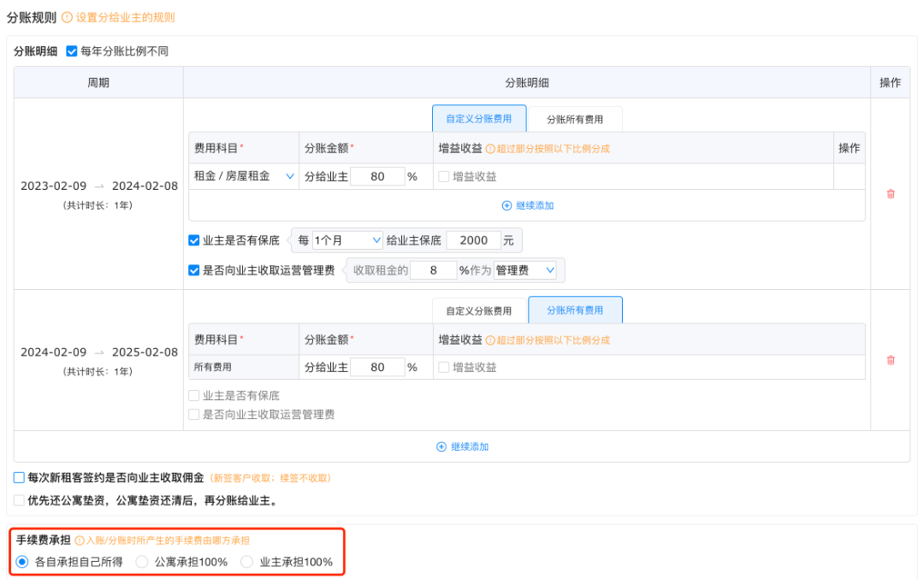Switch second period to 自定义分账费用 tab
Viewport: 924px width, 579px height.
click(478, 311)
